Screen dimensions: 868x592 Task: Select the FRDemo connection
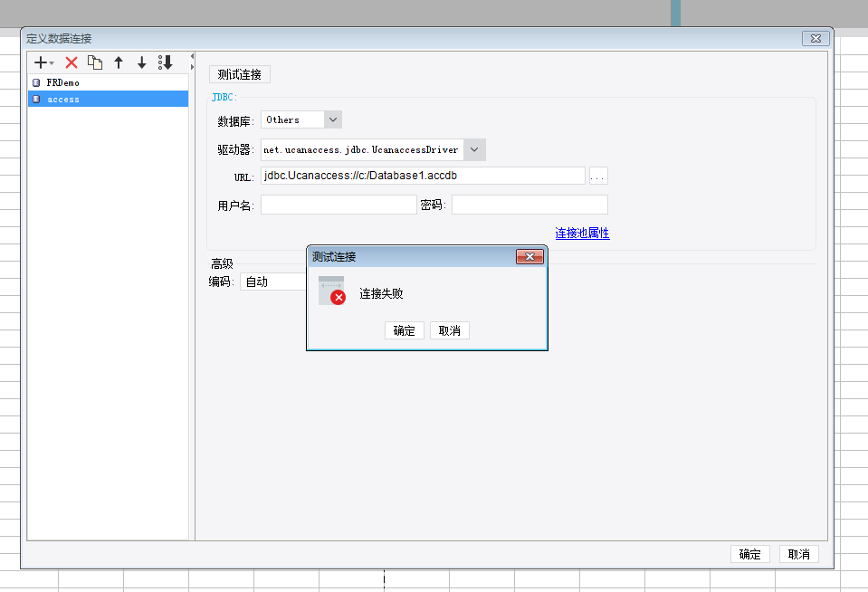(x=108, y=82)
